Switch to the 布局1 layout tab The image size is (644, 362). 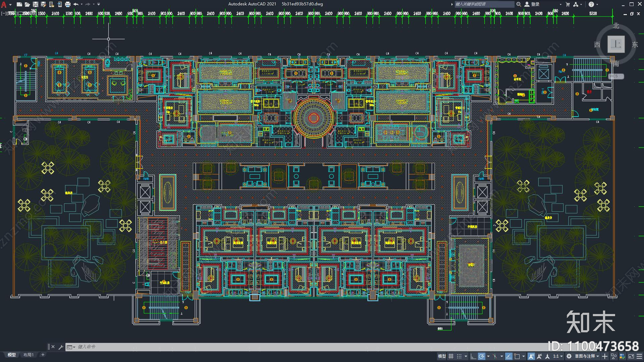[x=28, y=355]
